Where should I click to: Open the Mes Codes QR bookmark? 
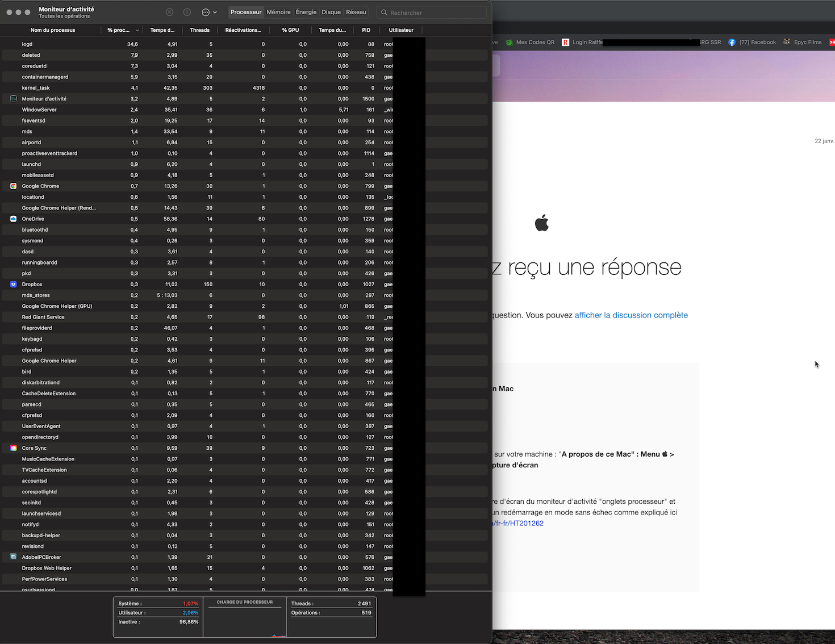click(530, 42)
